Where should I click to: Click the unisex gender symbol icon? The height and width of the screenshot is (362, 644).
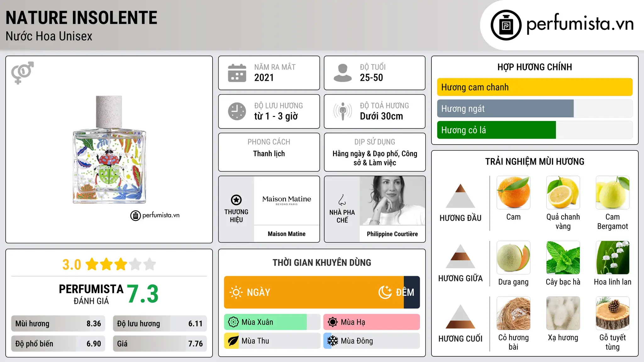coord(22,73)
